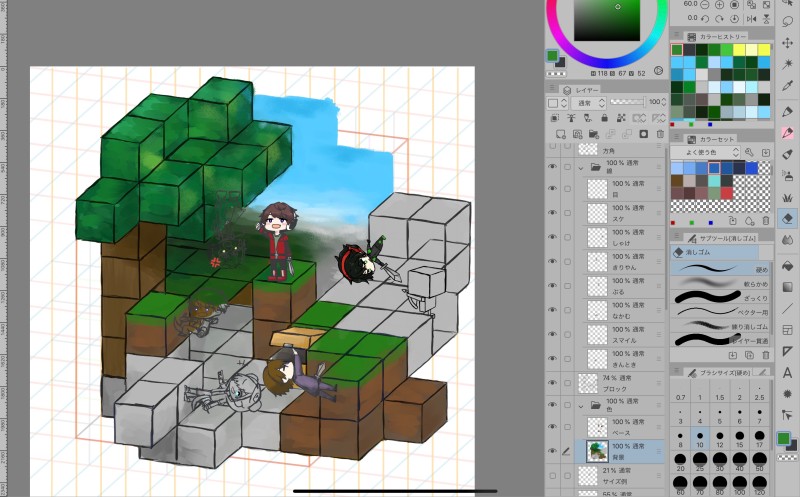Pick bright yellow swatch in color history
The width and height of the screenshot is (800, 497).
(x=739, y=49)
